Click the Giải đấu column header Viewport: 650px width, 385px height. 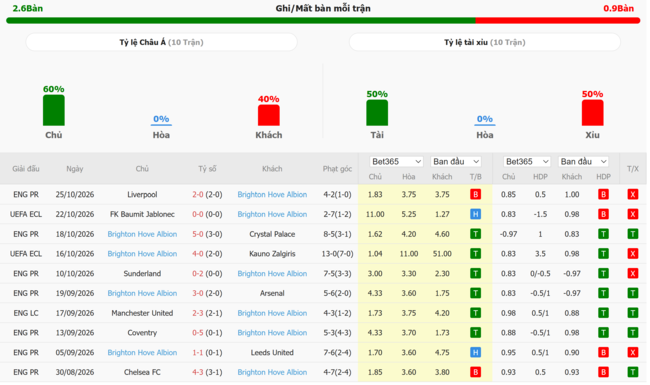coord(26,169)
